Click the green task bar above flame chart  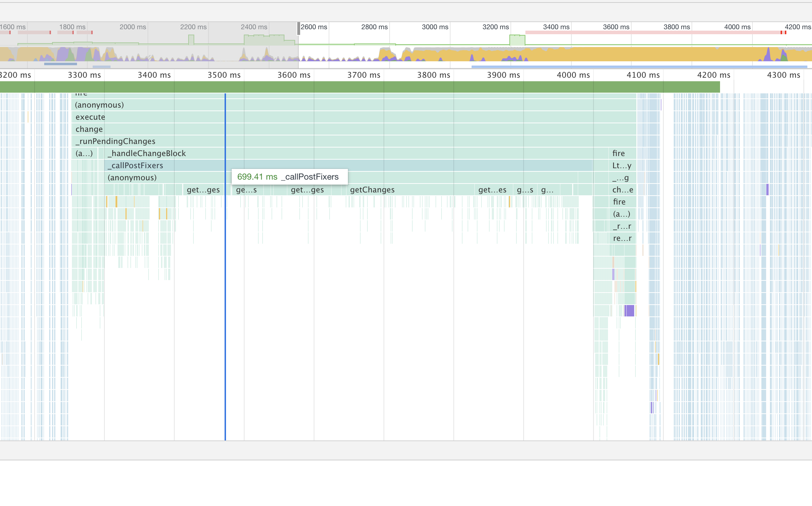click(x=360, y=87)
